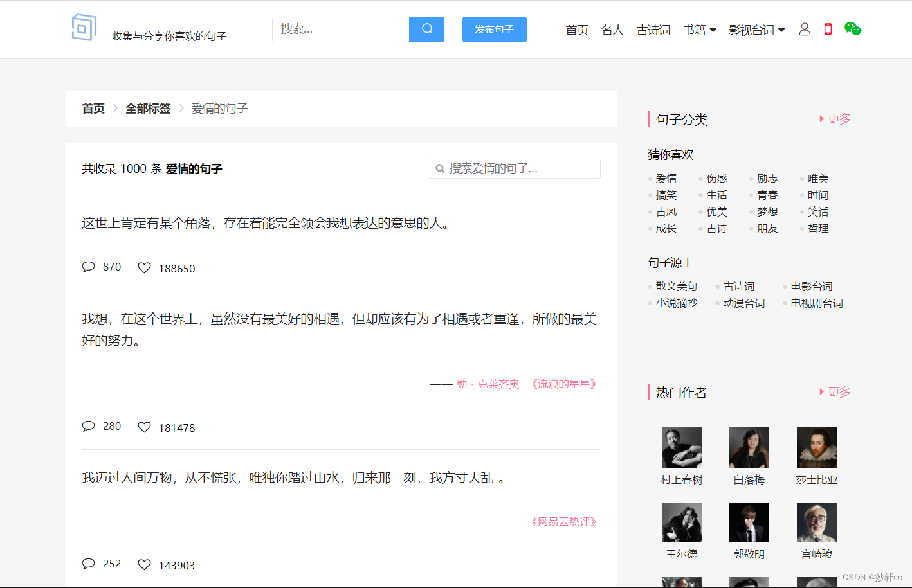Click 更多 beside 句子分类
Screen dimensions: 912x588
pyautogui.click(x=835, y=119)
